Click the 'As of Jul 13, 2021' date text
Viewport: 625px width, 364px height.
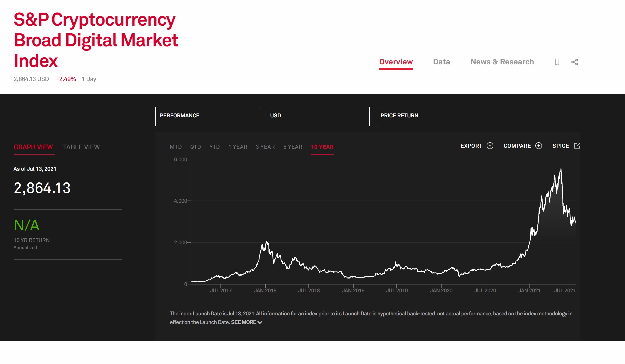35,169
